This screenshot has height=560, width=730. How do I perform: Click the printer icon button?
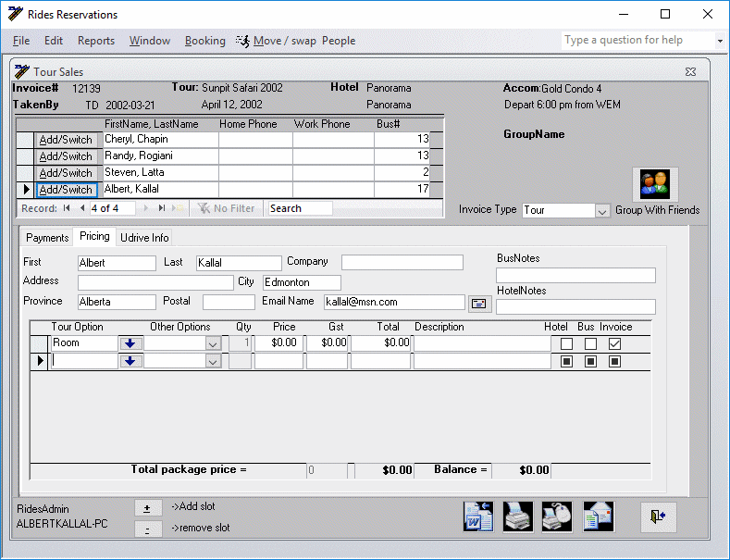[518, 517]
